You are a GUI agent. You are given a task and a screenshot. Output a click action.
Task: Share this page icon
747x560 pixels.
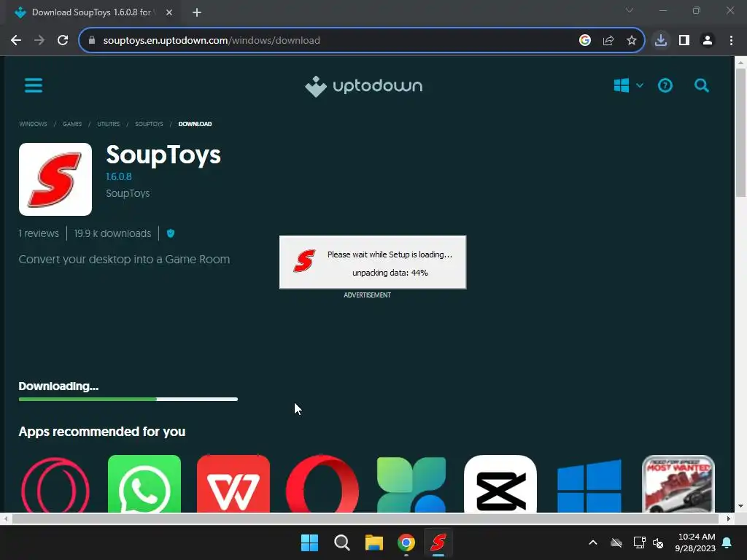608,41
